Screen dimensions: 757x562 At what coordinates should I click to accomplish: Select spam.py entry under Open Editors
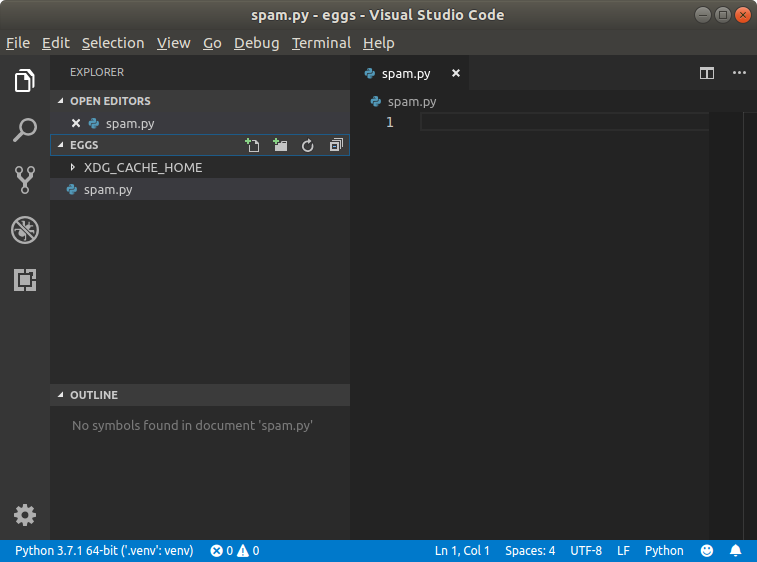[x=200, y=123]
